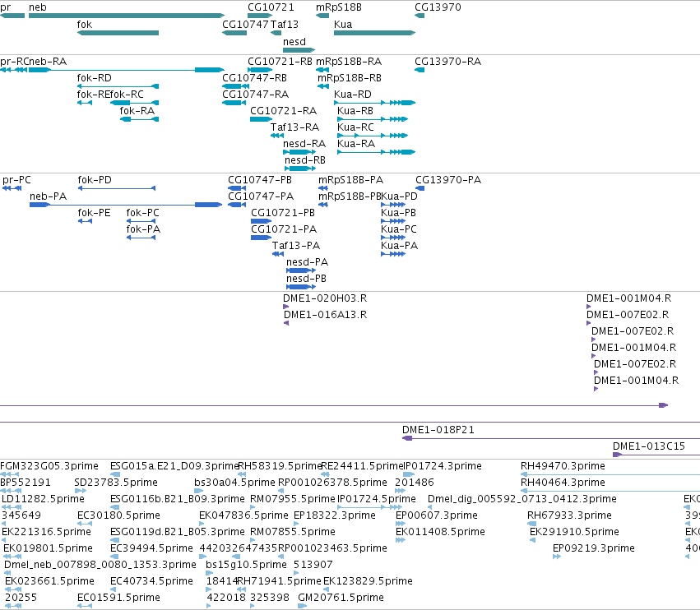Screen dimensions: 700x610
Task: Click CDS label 'fok-PC'
Action: click(x=142, y=212)
